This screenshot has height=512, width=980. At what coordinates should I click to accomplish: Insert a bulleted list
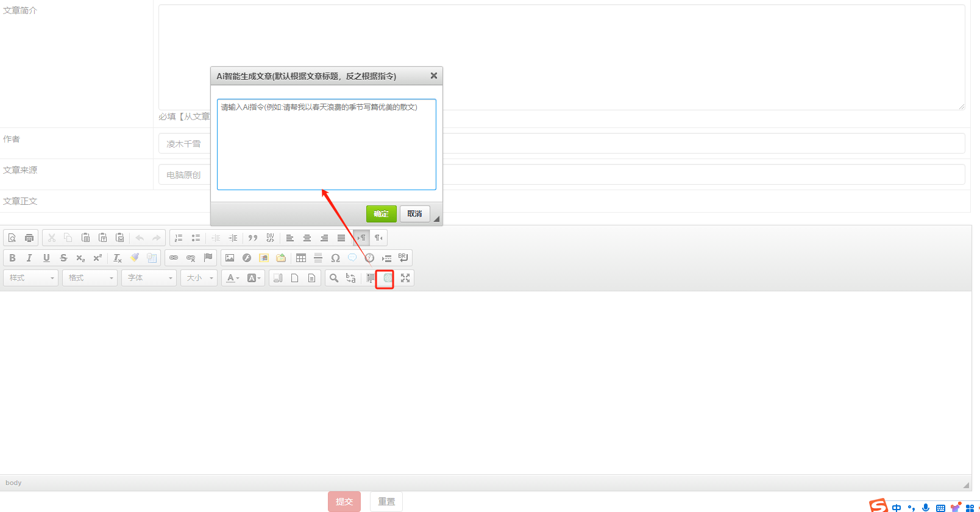point(196,238)
